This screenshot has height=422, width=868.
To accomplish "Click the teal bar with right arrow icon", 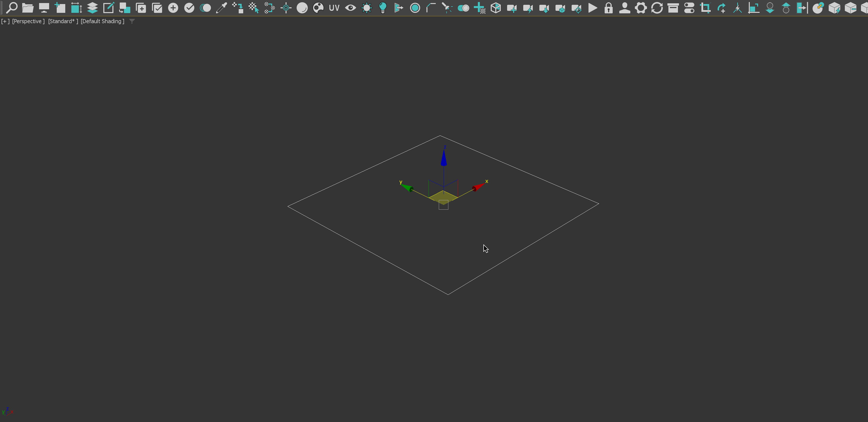I will click(x=802, y=7).
